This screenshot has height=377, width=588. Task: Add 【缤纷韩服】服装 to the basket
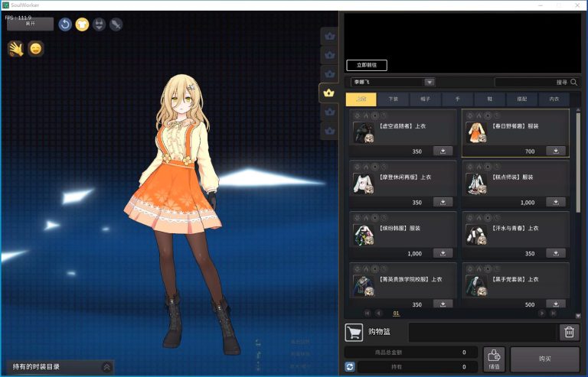coord(443,253)
